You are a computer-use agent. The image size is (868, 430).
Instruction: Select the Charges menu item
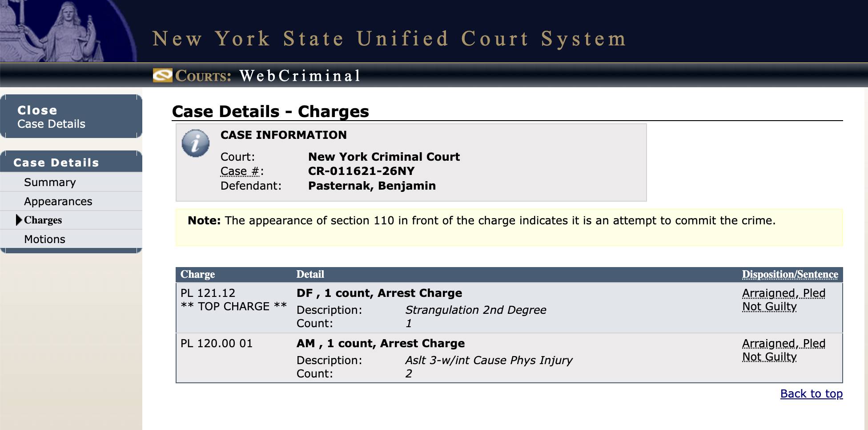pos(43,220)
